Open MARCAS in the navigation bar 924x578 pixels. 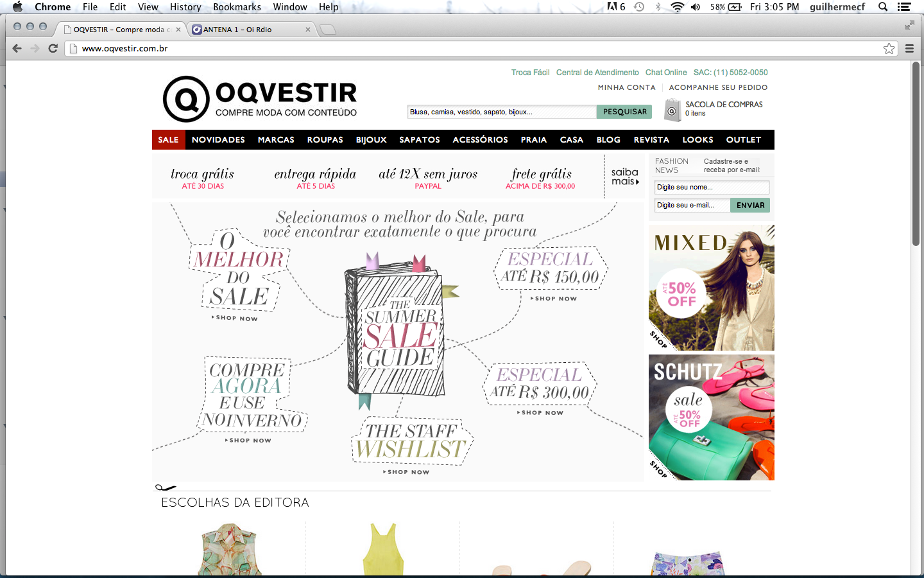coord(276,139)
